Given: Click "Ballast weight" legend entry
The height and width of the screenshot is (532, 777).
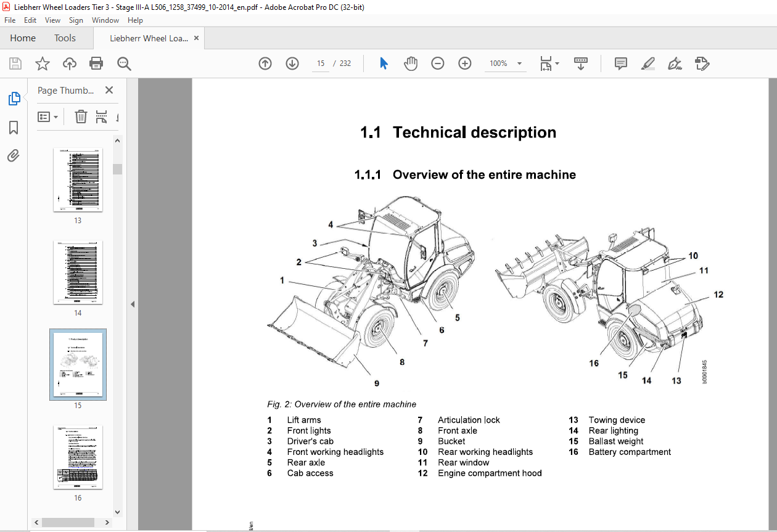Looking at the screenshot, I should (x=616, y=441).
